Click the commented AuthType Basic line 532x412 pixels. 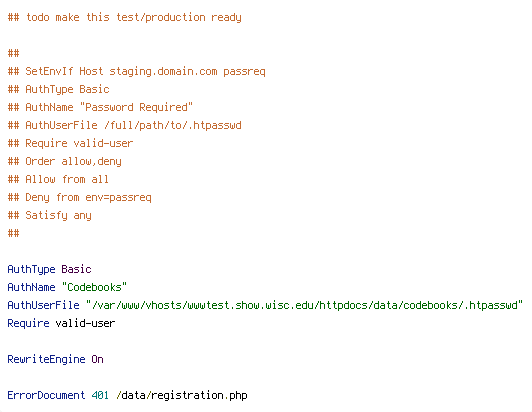point(58,90)
